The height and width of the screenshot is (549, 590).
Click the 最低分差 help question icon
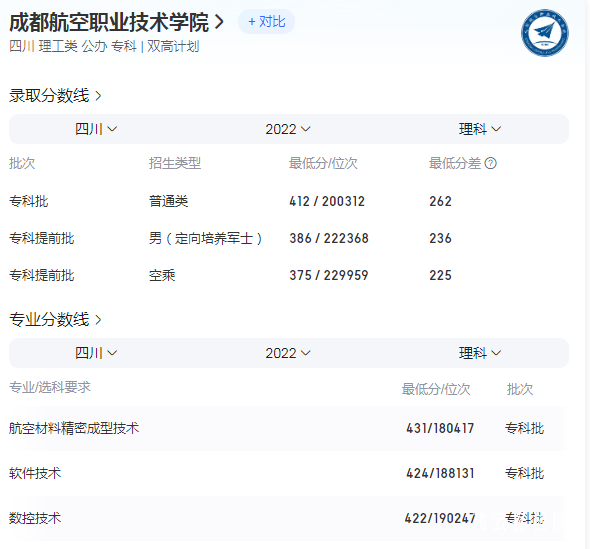(x=491, y=163)
